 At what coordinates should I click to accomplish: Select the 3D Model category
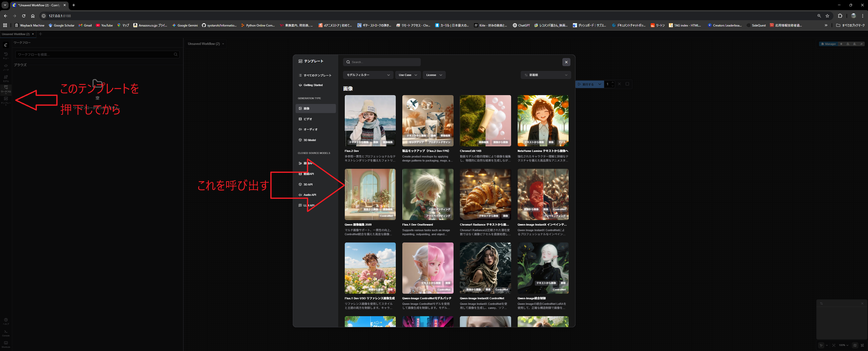pyautogui.click(x=309, y=140)
